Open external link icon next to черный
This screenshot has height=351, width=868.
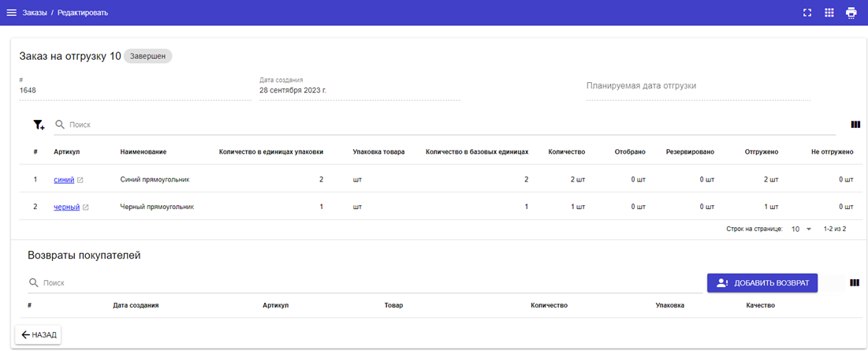[86, 207]
